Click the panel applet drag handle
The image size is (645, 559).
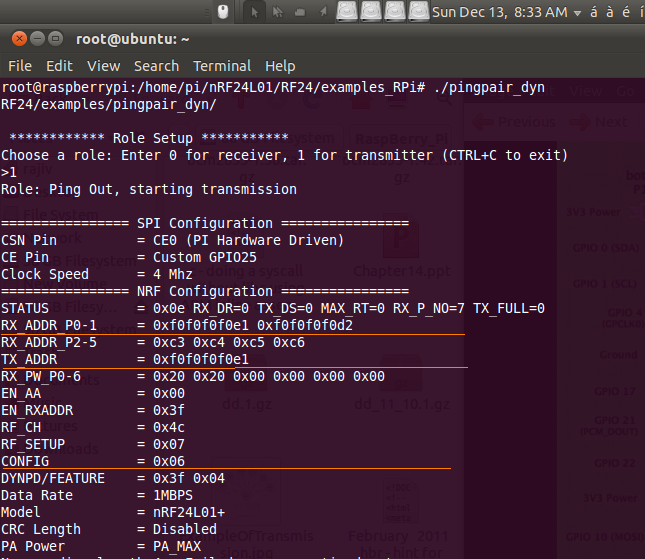point(207,12)
